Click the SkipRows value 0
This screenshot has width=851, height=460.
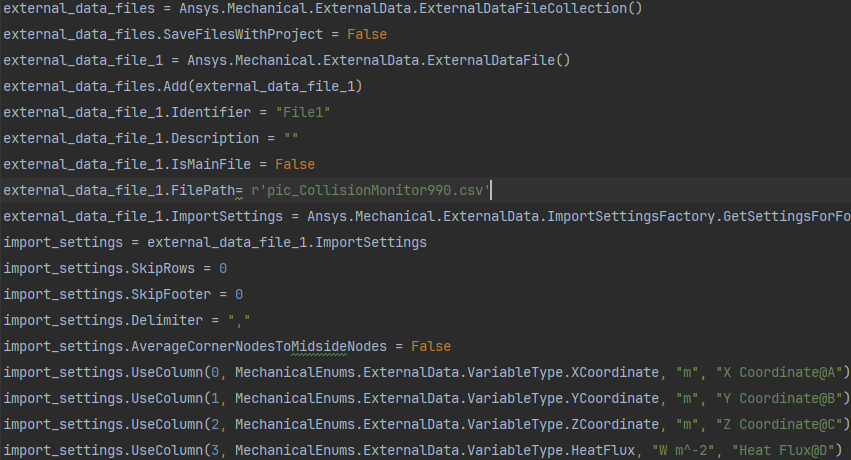click(x=223, y=268)
